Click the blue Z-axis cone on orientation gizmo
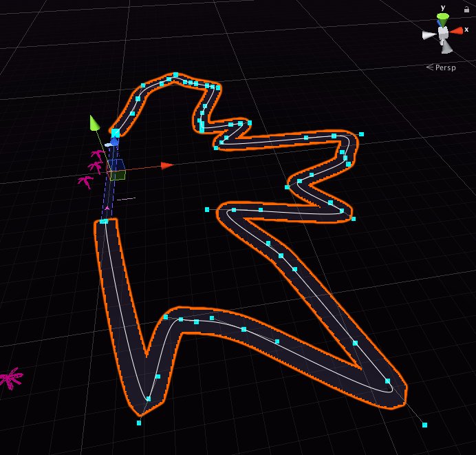Screen dimensions: 476x455 point(439,23)
